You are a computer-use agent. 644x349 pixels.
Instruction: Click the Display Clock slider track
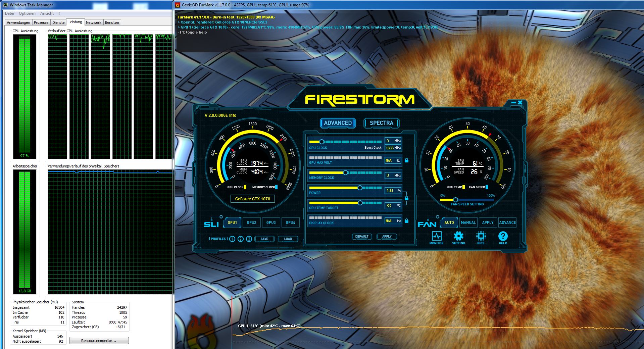tap(345, 218)
